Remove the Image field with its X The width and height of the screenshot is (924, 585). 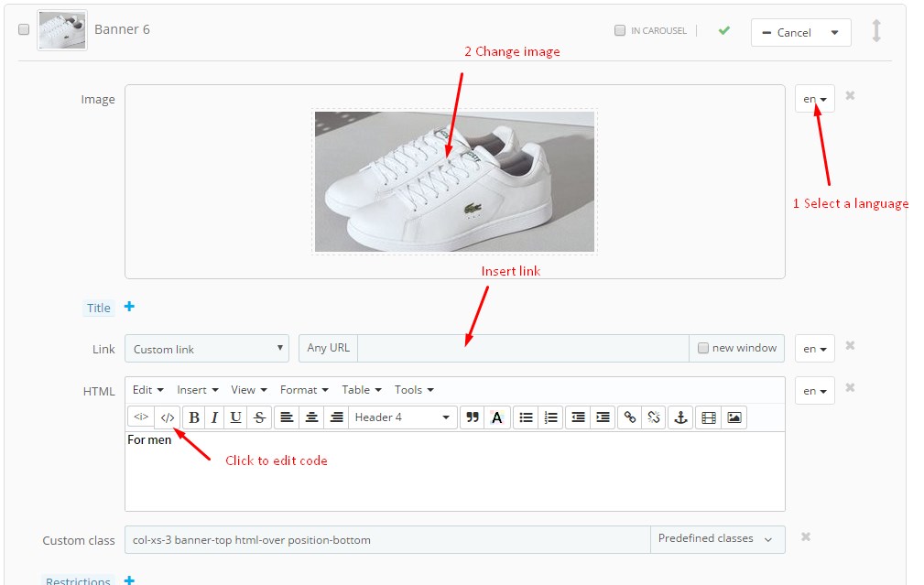[x=850, y=95]
